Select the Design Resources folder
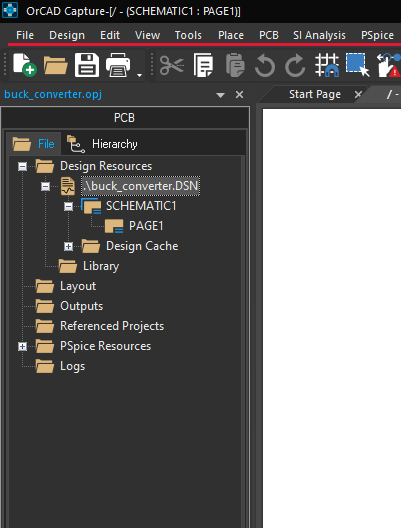This screenshot has width=401, height=528. point(106,166)
